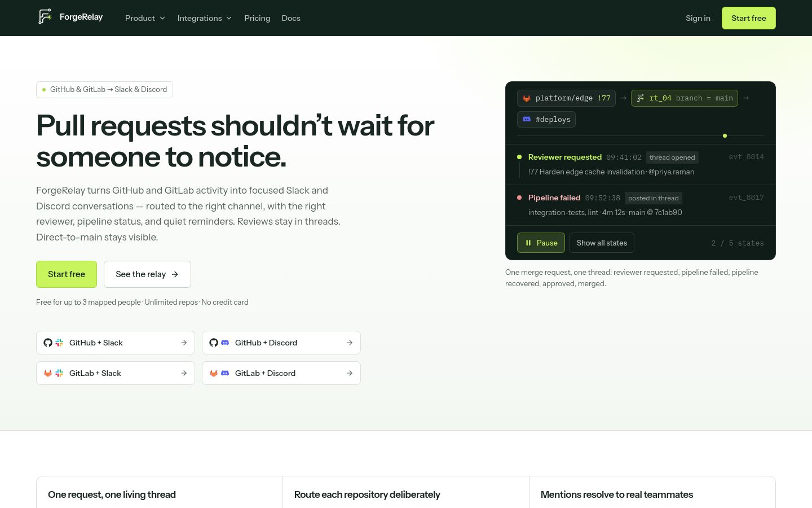
Task: Click the Route each repository deliberately heading
Action: (367, 494)
